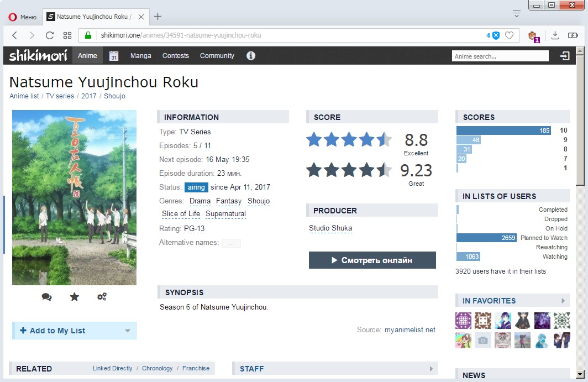The width and height of the screenshot is (588, 382).
Task: Click the Смотреть онлайн button
Action: click(x=372, y=260)
